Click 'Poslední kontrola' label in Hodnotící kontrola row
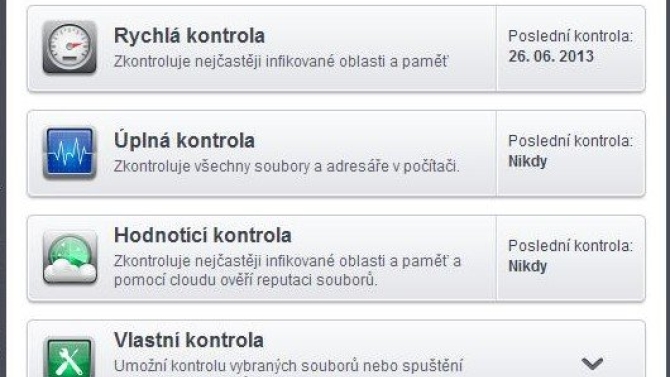Image resolution: width=670 pixels, height=377 pixels. [x=570, y=246]
